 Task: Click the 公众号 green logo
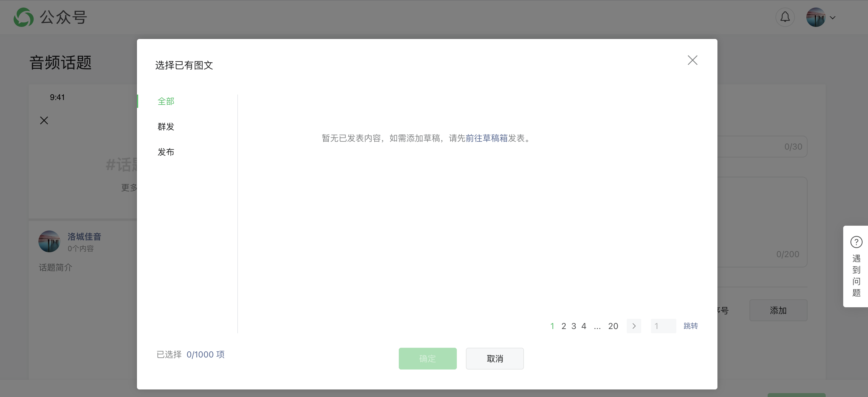point(24,17)
